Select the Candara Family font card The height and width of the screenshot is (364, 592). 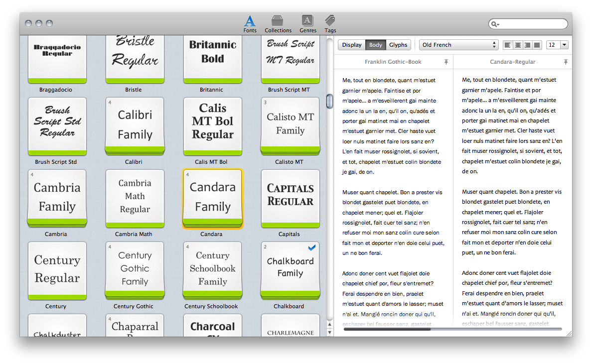(213, 198)
